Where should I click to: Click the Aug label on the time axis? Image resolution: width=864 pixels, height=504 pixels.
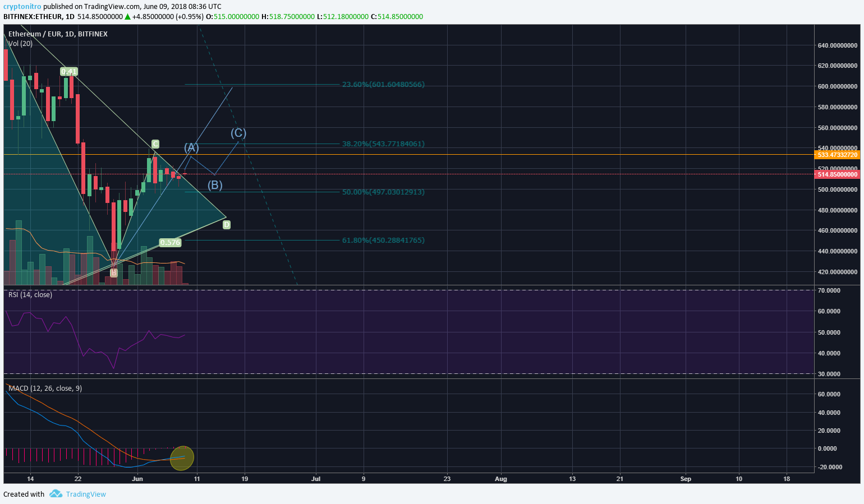pyautogui.click(x=501, y=479)
